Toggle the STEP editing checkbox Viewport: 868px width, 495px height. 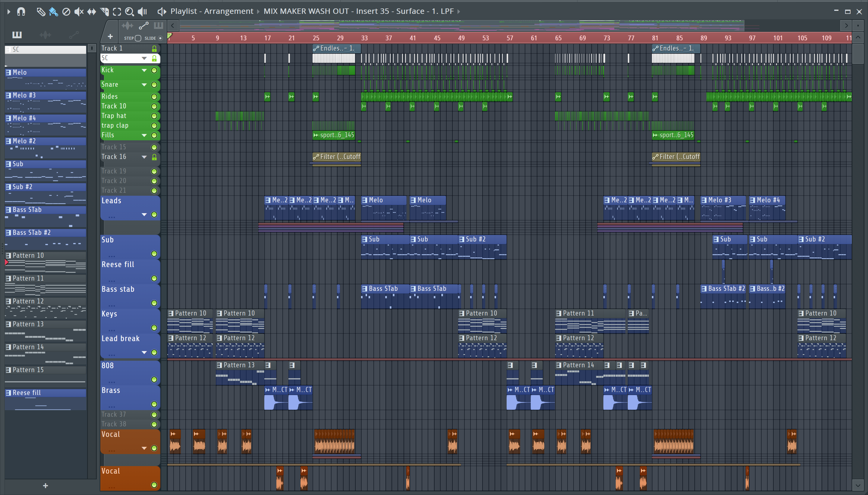point(138,38)
